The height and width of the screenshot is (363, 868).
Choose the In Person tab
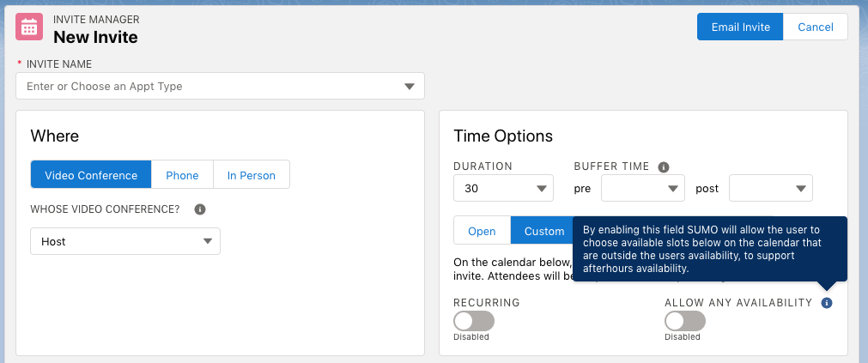point(252,175)
